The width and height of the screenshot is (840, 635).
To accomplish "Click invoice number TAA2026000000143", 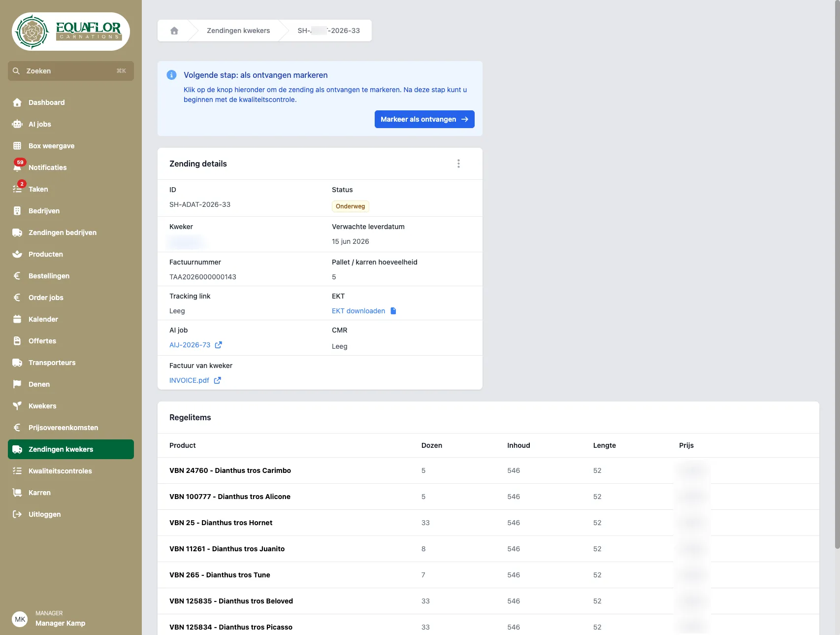I will [203, 277].
